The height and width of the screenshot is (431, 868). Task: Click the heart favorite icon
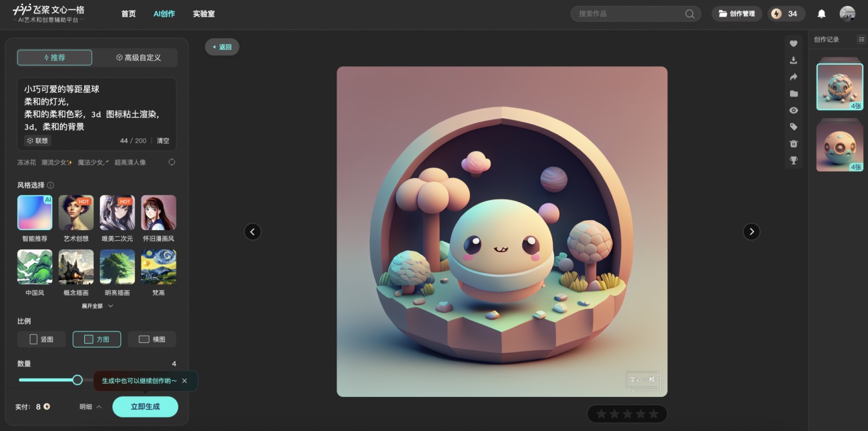(793, 43)
